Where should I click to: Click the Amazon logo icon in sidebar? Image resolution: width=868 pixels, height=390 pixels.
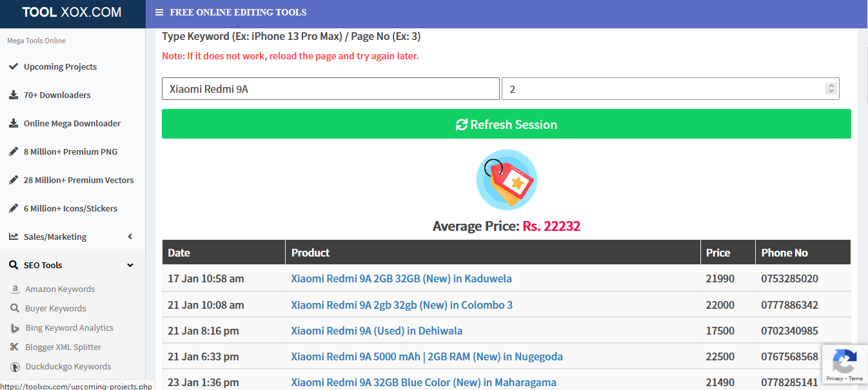pos(14,289)
